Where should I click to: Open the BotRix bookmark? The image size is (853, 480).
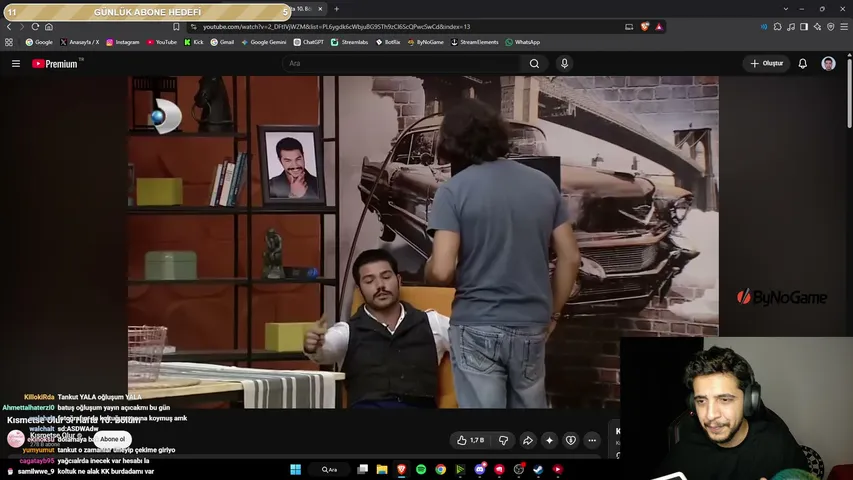click(388, 42)
